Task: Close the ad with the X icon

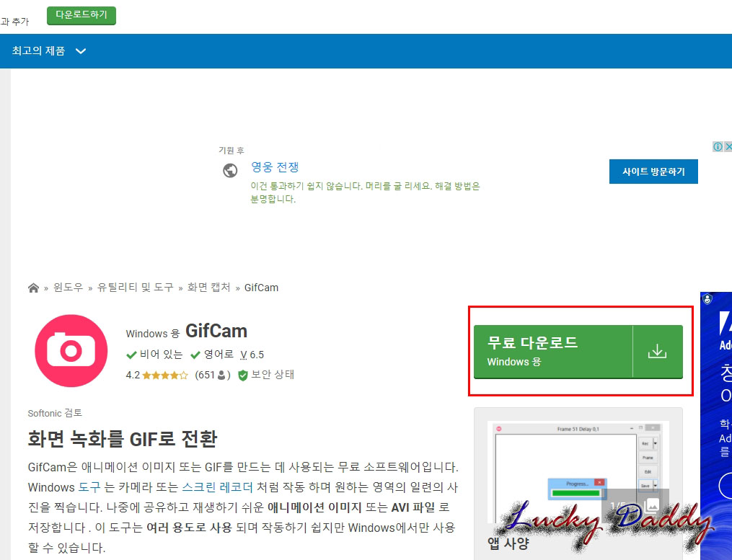Action: 728,146
